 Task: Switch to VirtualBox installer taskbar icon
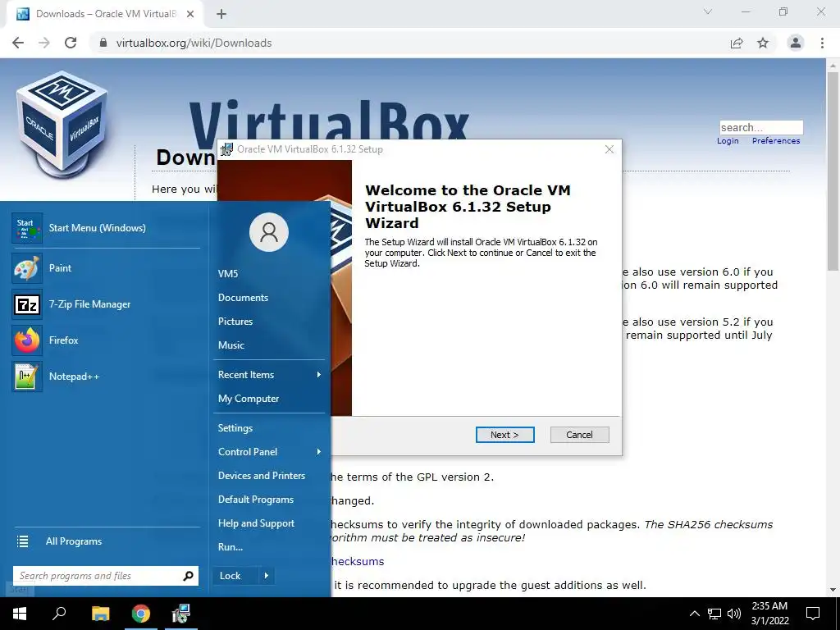181,614
